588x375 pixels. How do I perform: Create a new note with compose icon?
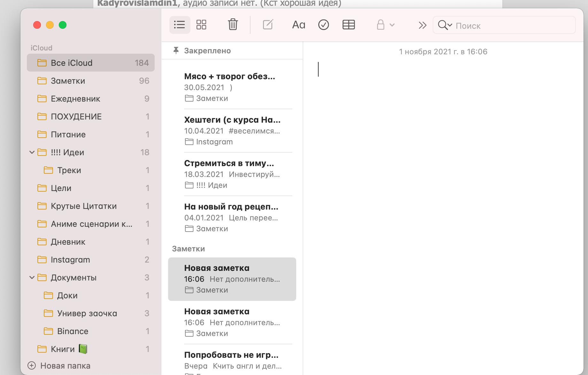(x=268, y=25)
